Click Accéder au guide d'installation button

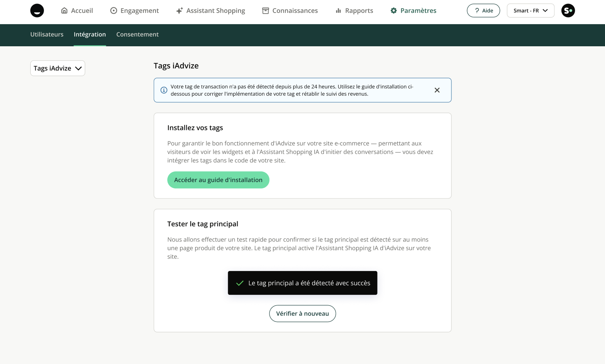tap(218, 180)
